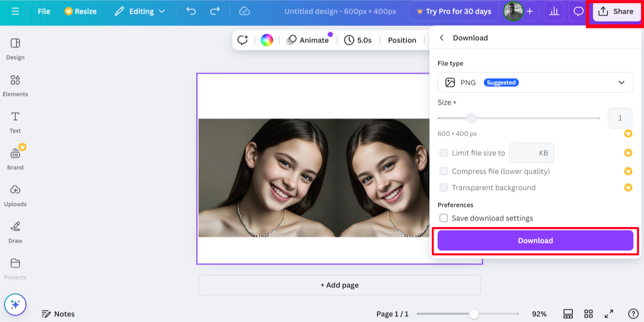644x322 pixels.
Task: Open the File menu
Action: [44, 11]
